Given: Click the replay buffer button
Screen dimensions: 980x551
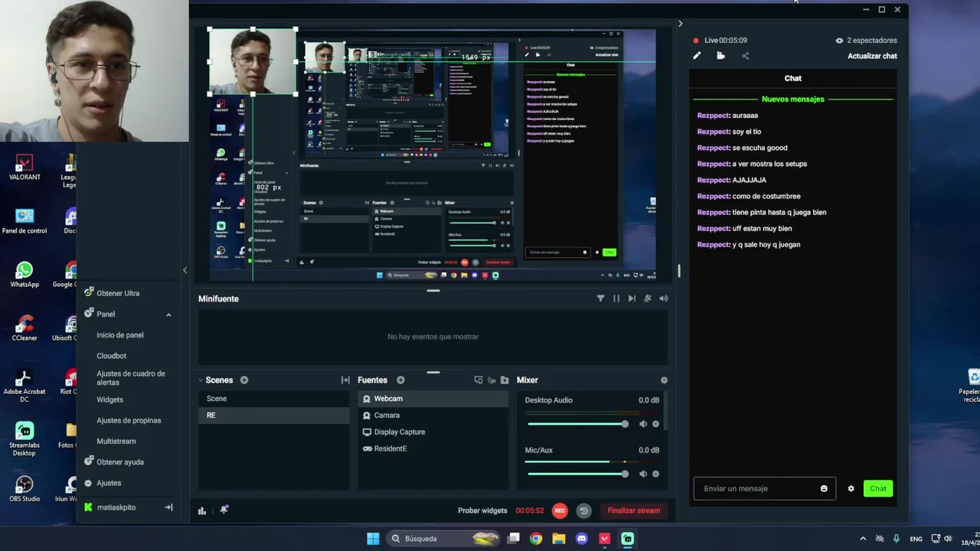Looking at the screenshot, I should click(583, 510).
